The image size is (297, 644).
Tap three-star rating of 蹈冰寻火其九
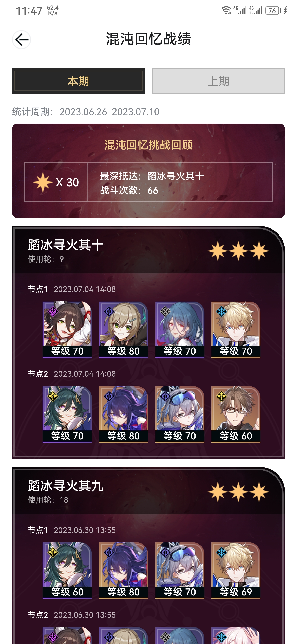(x=238, y=492)
